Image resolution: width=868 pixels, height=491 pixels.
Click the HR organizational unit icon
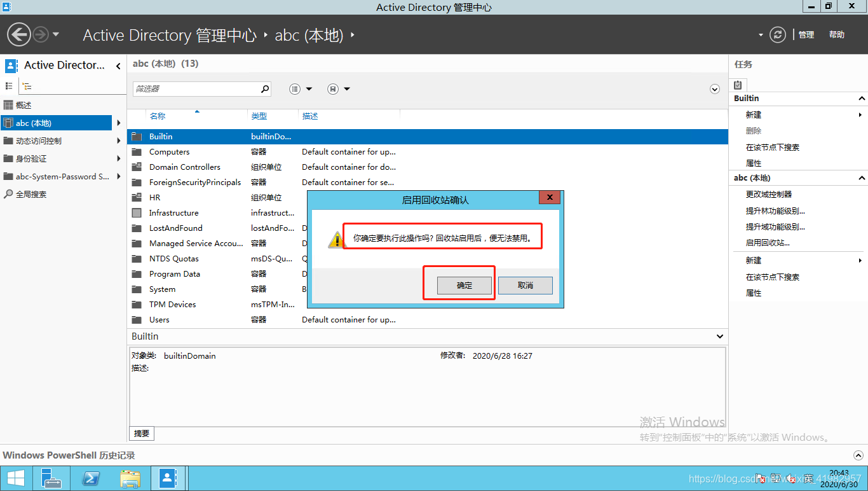137,198
